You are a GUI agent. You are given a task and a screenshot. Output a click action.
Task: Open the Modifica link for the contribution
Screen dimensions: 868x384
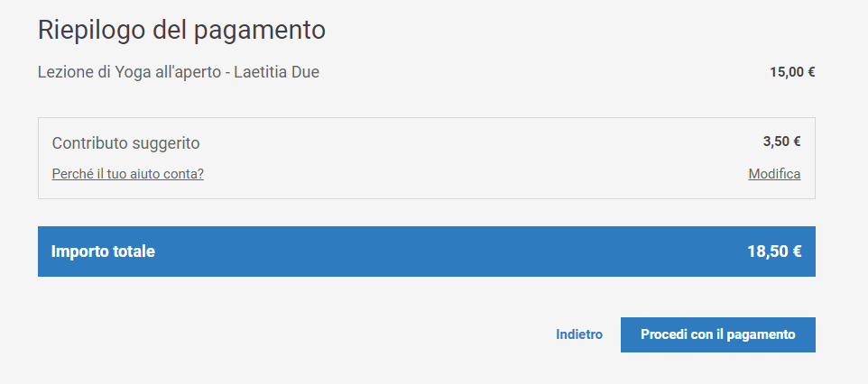[774, 174]
